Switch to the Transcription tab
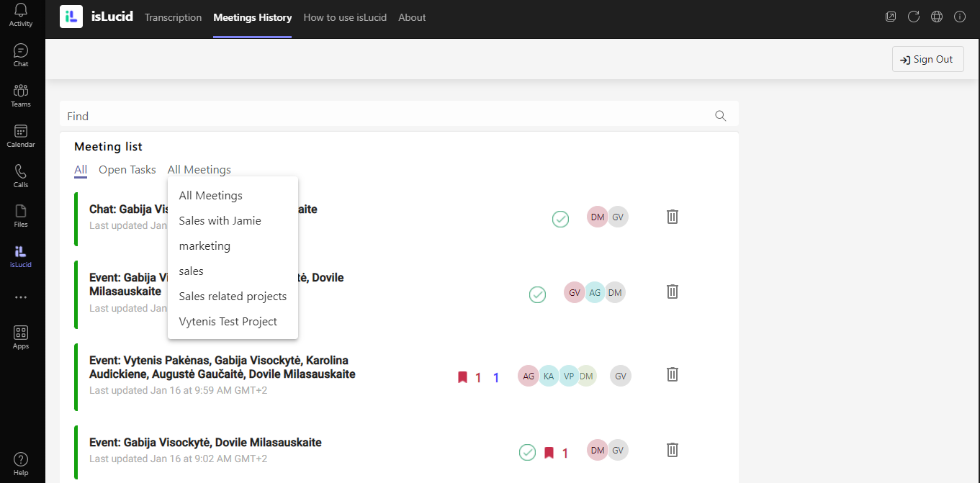The width and height of the screenshot is (980, 483). coord(173,17)
